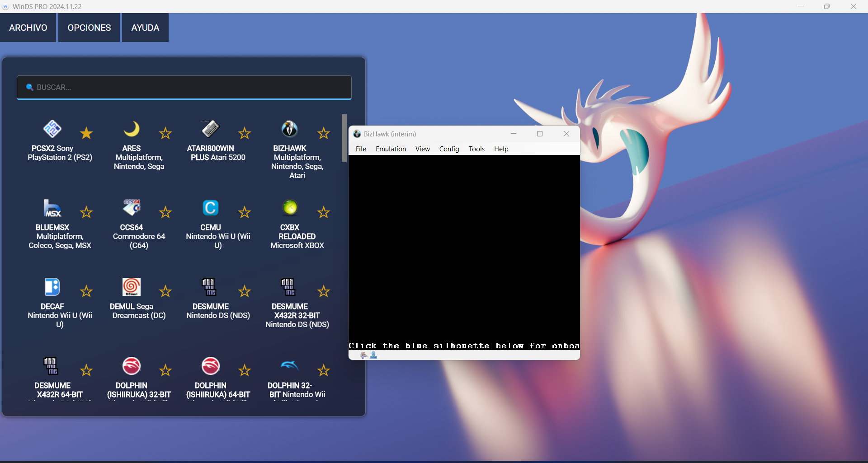Favorite DESMUME X432R 64-BIT with star
This screenshot has width=868, height=463.
(86, 370)
